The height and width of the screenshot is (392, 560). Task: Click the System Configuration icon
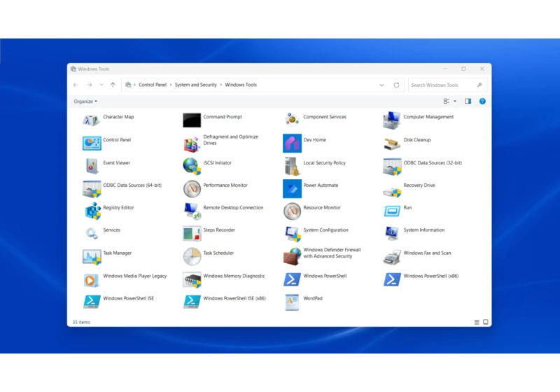click(292, 234)
